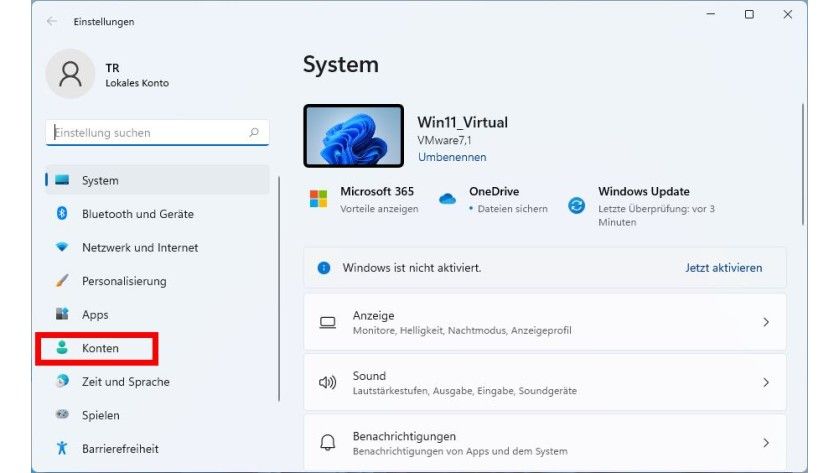Click the System page heading
Screen dimensions: 840x473
pyautogui.click(x=341, y=64)
